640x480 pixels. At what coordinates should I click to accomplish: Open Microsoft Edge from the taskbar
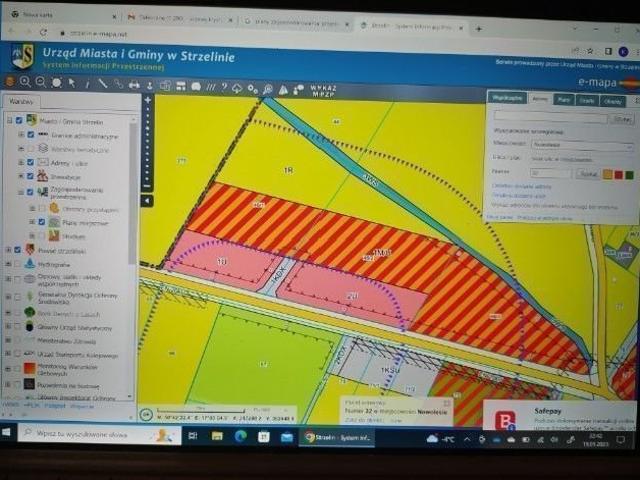[241, 437]
